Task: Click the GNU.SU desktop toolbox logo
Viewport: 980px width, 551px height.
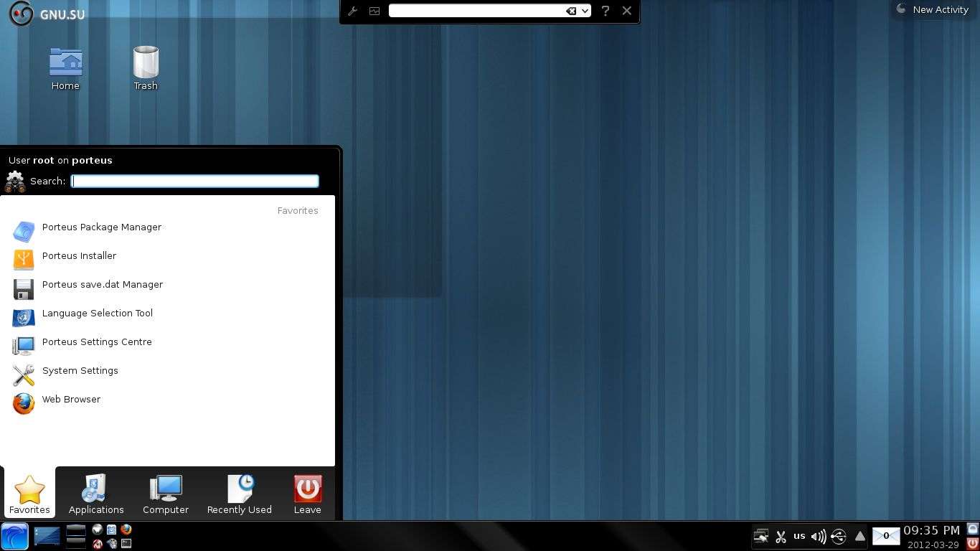Action: tap(47, 14)
